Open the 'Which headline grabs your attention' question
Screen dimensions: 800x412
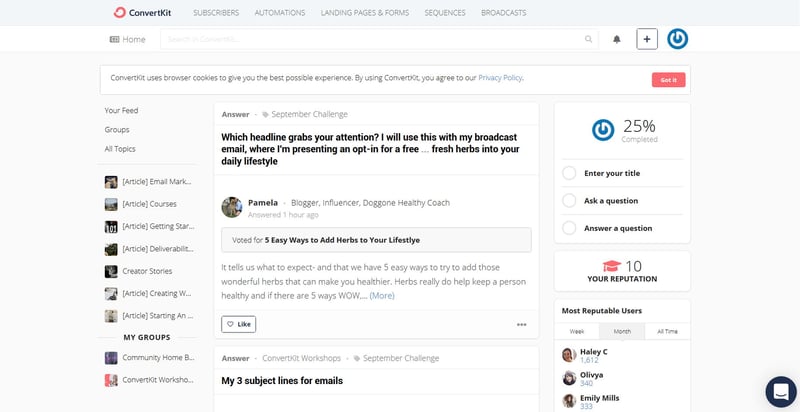click(x=370, y=149)
